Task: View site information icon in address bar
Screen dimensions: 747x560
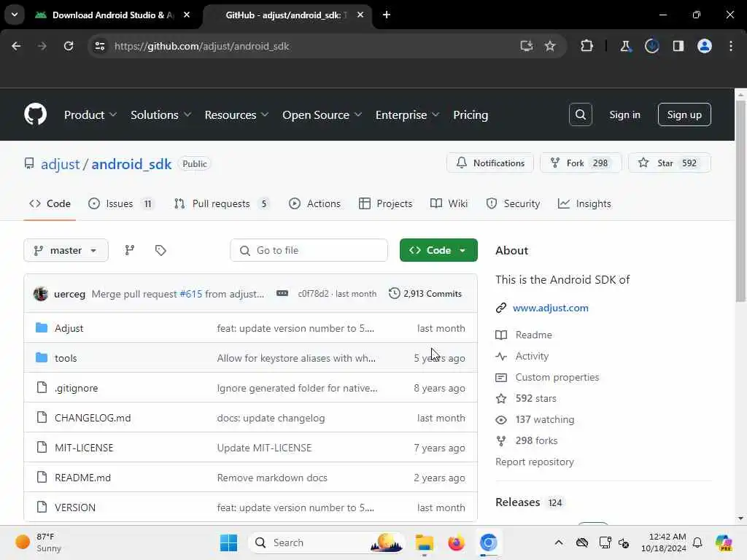Action: (100, 46)
